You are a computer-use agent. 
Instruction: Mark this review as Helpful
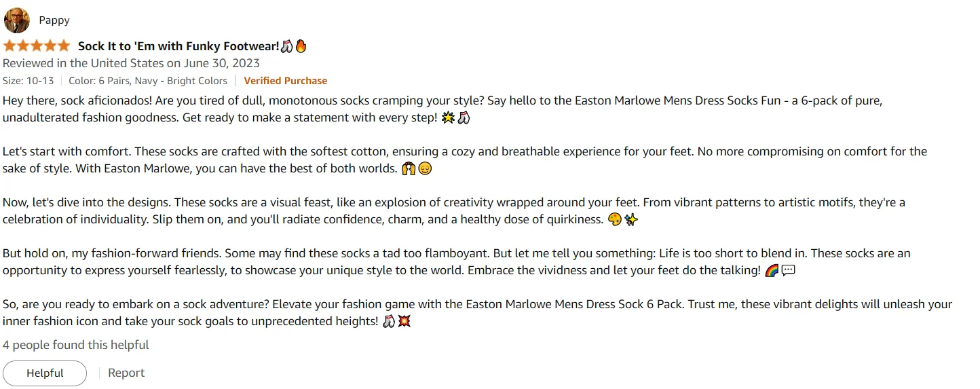[x=45, y=373]
